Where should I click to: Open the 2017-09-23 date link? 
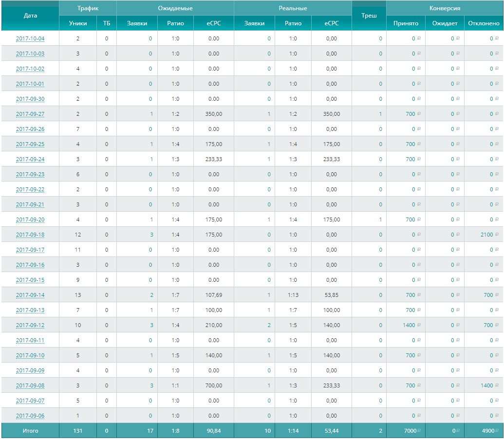(x=30, y=174)
